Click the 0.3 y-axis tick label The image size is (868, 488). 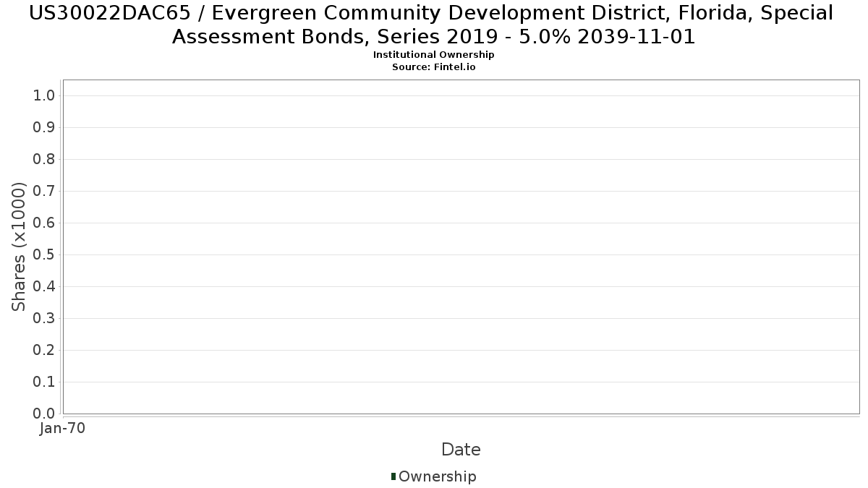[45, 319]
